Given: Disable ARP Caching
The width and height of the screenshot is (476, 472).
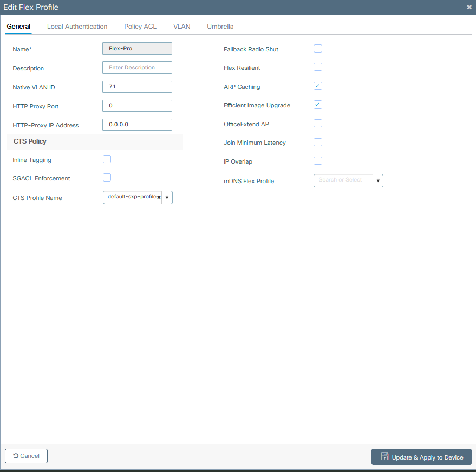Looking at the screenshot, I should click(x=318, y=86).
